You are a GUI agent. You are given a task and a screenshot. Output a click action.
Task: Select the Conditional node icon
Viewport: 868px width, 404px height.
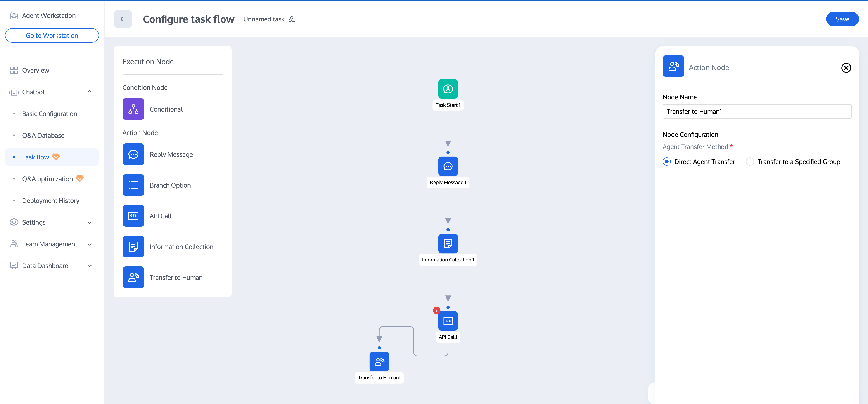click(x=133, y=109)
